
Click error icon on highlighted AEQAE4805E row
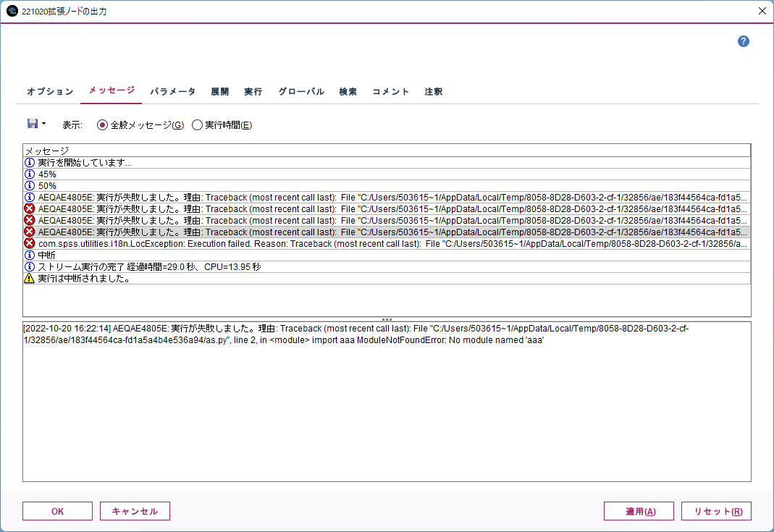pos(30,232)
